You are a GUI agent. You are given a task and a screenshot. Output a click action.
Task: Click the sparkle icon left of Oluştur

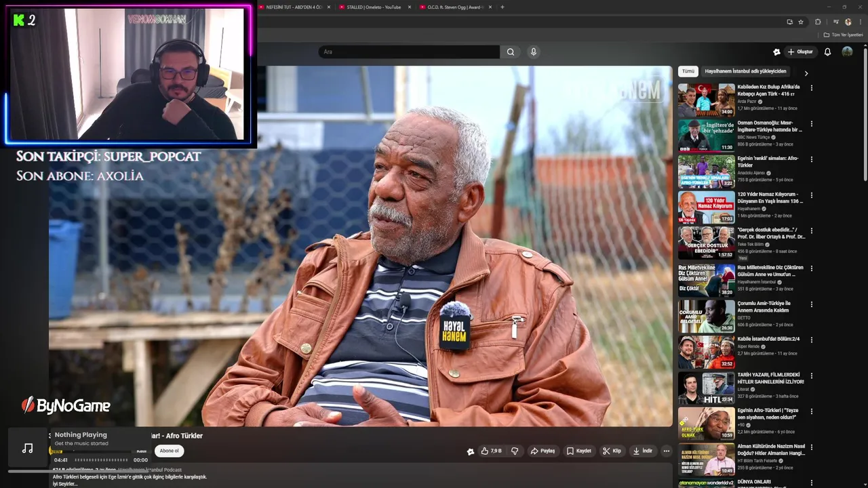776,52
